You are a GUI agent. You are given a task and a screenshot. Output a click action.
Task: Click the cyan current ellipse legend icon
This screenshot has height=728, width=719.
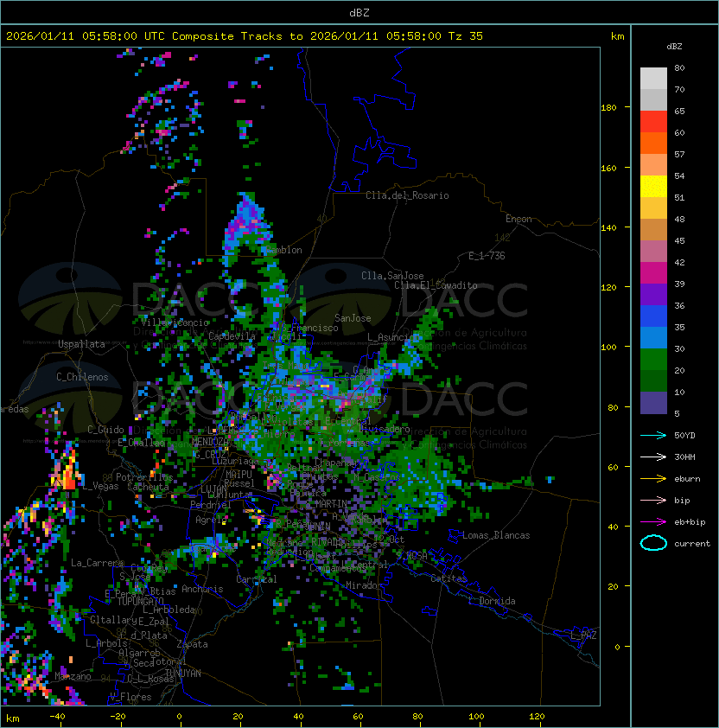[x=653, y=543]
